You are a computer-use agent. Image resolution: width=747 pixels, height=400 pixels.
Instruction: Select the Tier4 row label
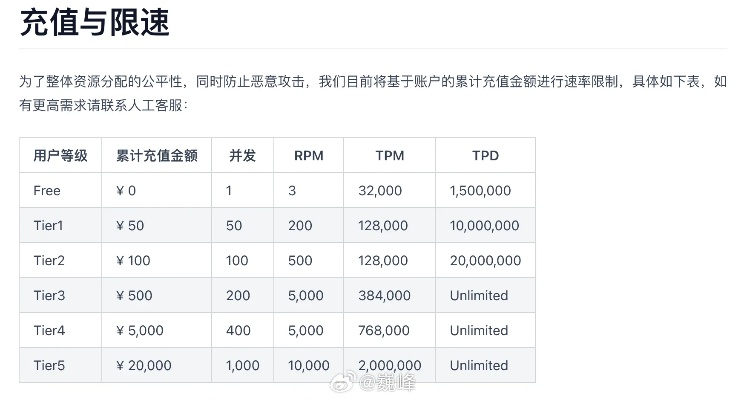click(x=49, y=330)
